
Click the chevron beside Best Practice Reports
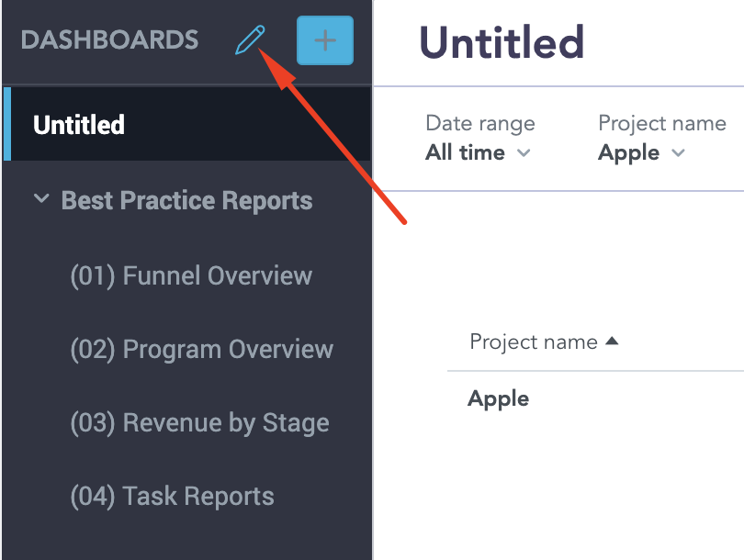coord(40,200)
